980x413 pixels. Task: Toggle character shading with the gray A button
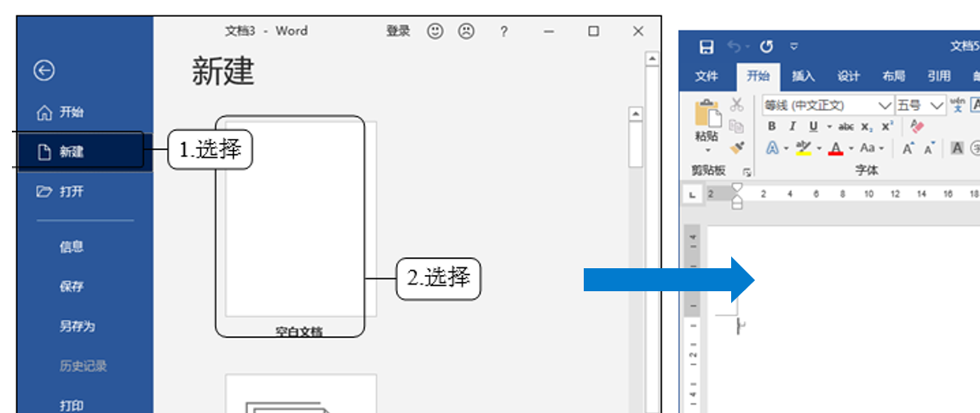pos(957,148)
